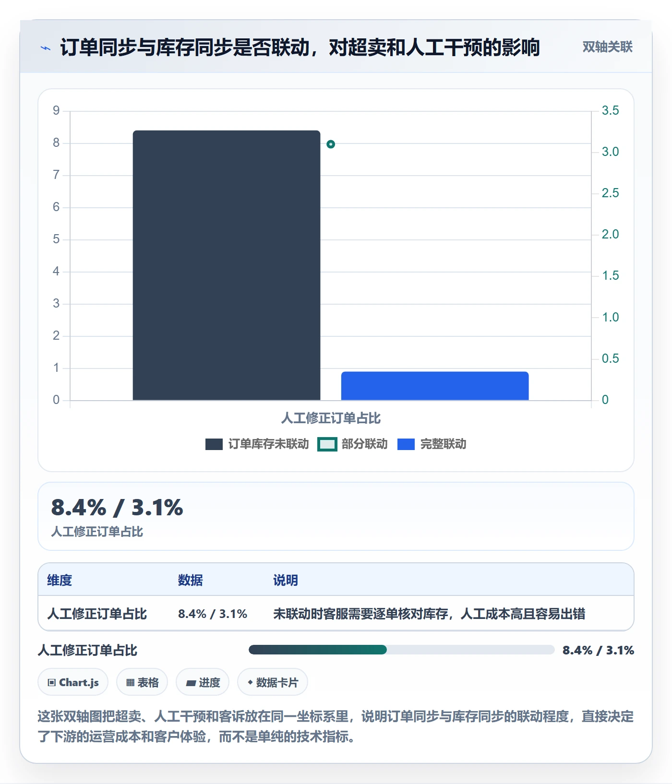The width and height of the screenshot is (672, 784).
Task: Select the 表格 chip
Action: point(142,682)
